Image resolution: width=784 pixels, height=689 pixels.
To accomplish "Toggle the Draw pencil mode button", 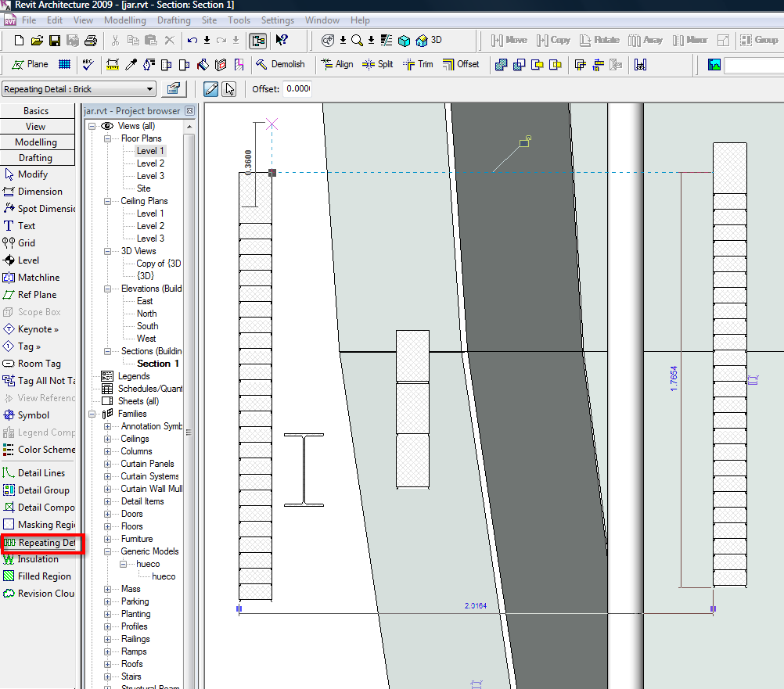I will coord(210,88).
